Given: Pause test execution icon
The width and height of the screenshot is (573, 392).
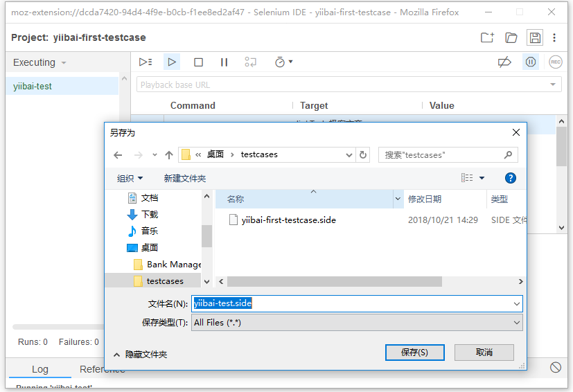Looking at the screenshot, I should point(224,62).
